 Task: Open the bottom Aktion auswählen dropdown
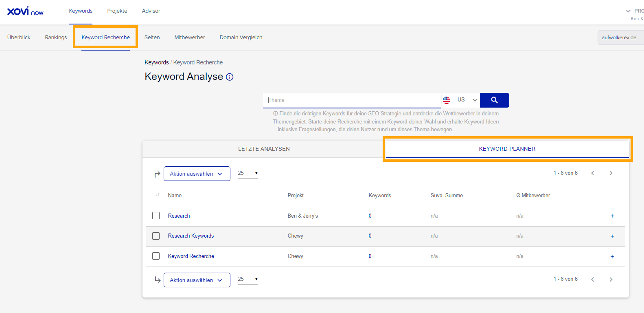tap(197, 280)
